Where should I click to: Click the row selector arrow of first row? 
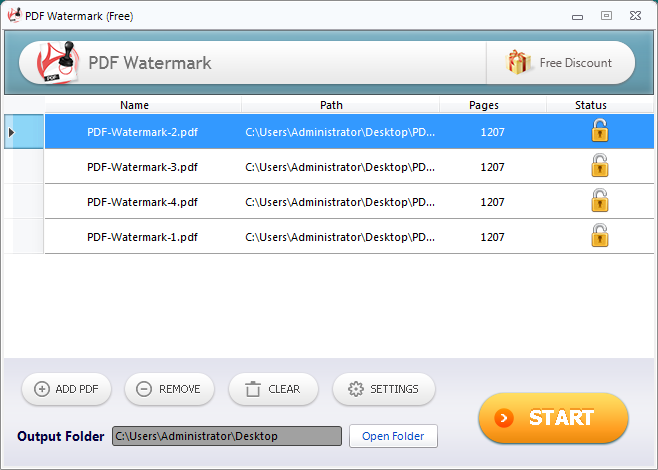click(x=12, y=132)
